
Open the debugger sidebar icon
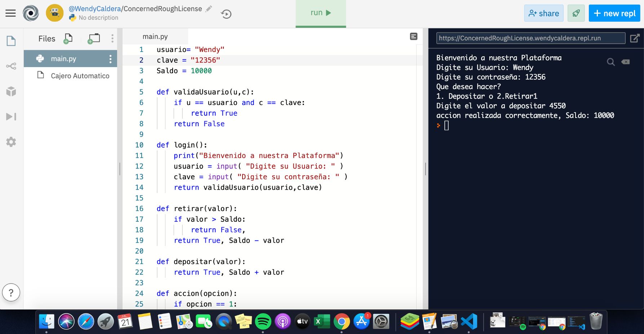[11, 117]
